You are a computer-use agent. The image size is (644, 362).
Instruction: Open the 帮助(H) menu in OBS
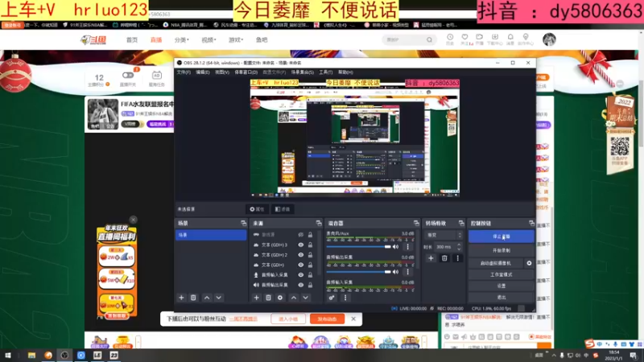345,72
